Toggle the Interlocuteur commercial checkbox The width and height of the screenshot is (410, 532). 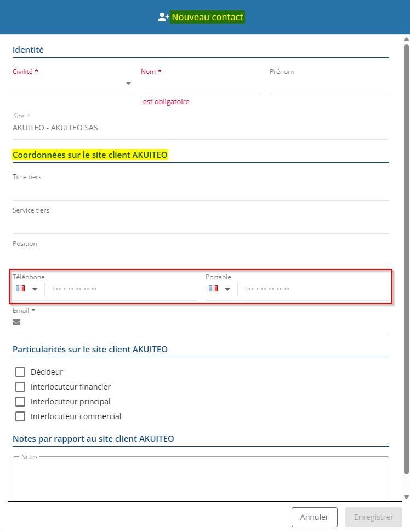(20, 416)
